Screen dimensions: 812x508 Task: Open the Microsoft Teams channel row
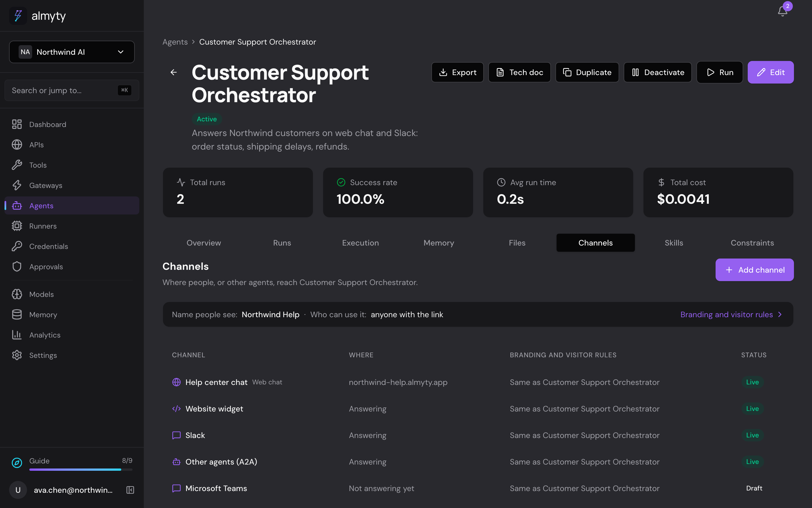[x=478, y=488]
